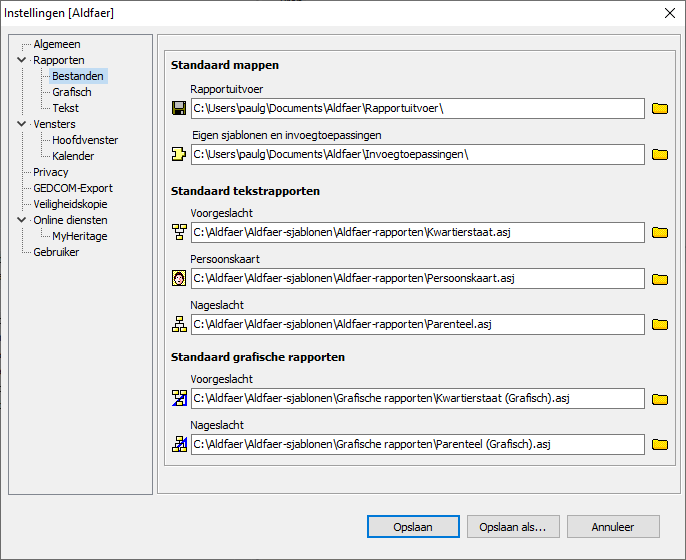Click the Rapportuitvoer path text field
The image size is (686, 560).
point(416,109)
